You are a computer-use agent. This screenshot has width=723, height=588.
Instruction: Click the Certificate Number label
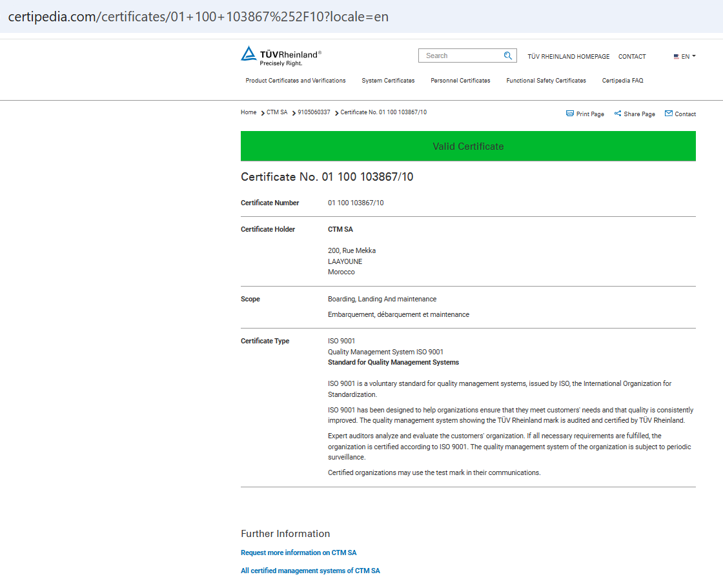(270, 203)
